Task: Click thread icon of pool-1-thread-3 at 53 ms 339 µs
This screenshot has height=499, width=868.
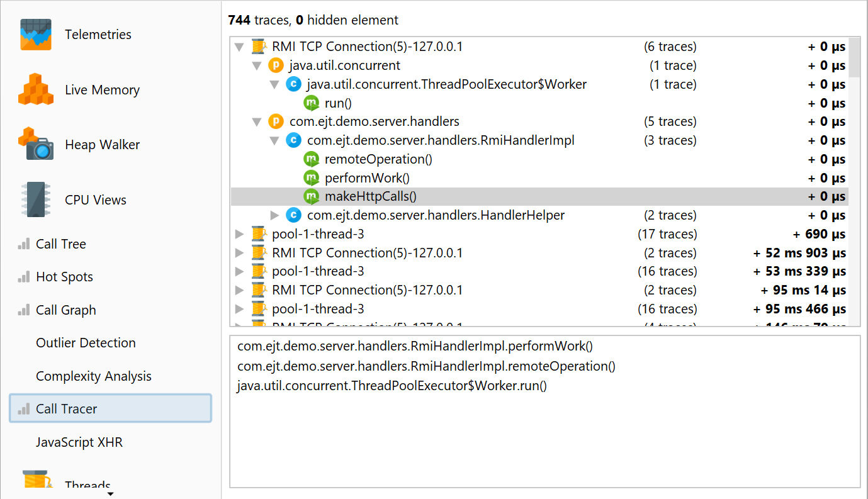Action: coord(259,271)
